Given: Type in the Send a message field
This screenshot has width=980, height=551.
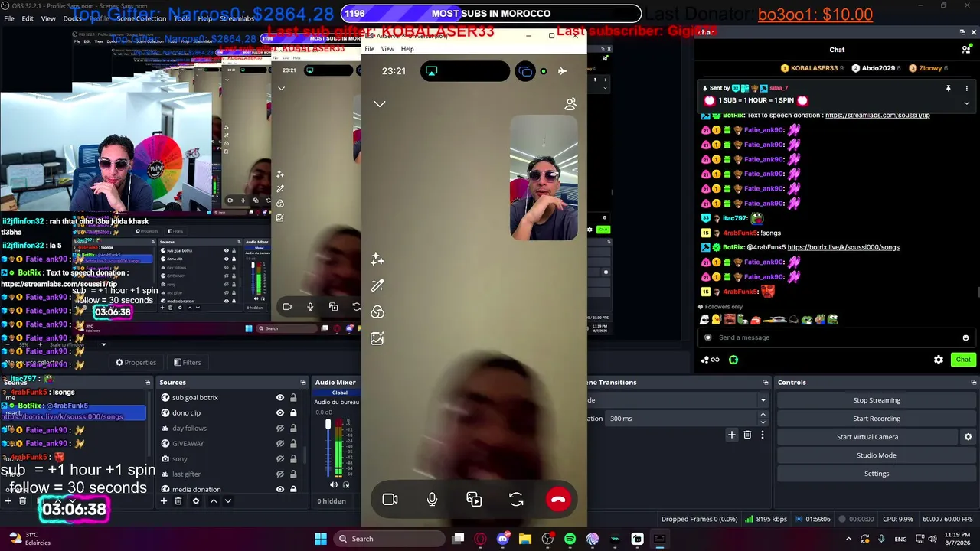Looking at the screenshot, I should click(836, 337).
